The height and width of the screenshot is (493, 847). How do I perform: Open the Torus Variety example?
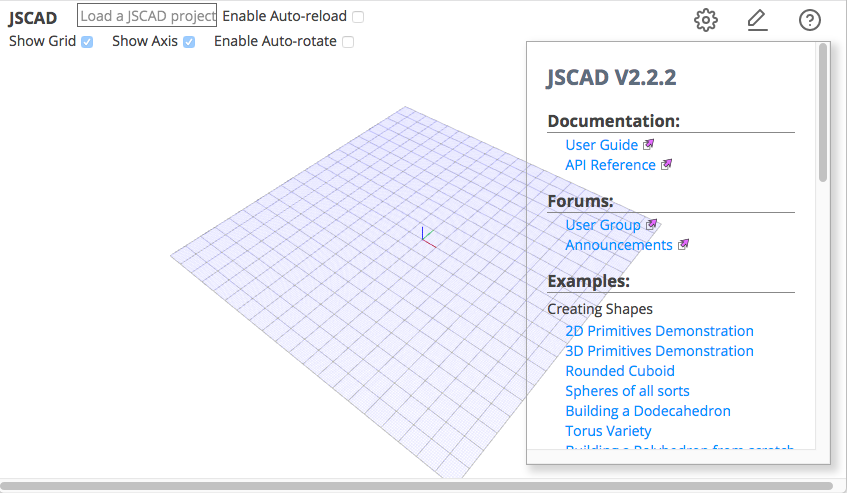(608, 431)
